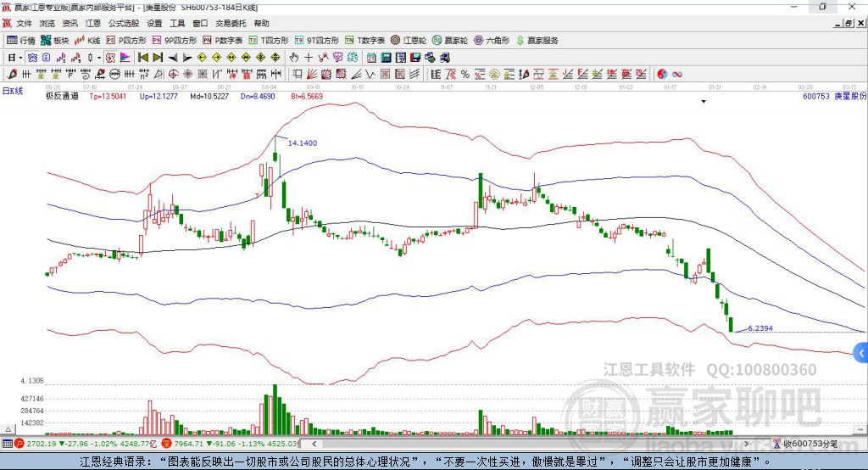This screenshot has height=470, width=868.
Task: Expand the blue side panel arrow tab
Action: 861,353
